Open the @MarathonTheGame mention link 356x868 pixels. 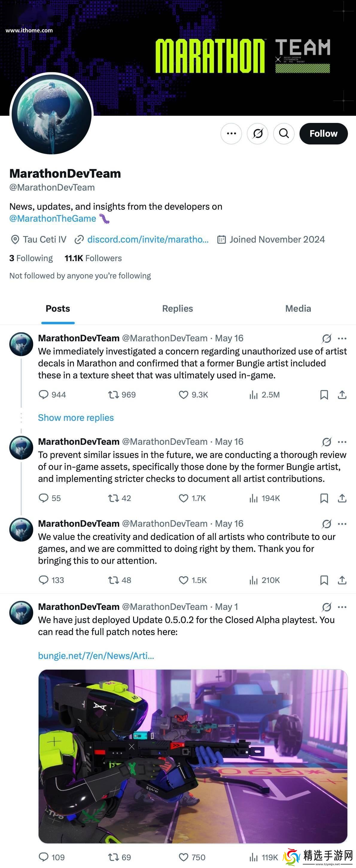pos(53,218)
